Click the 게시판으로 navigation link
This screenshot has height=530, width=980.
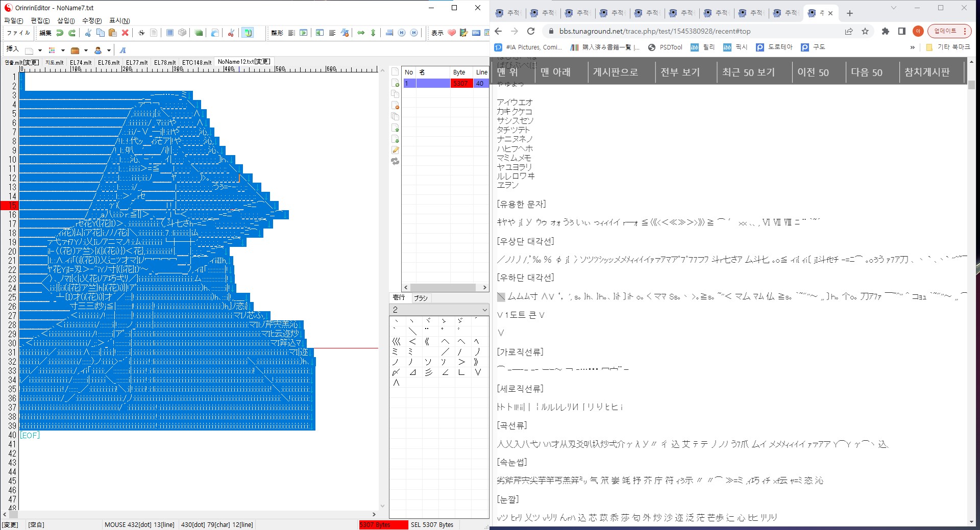[615, 72]
